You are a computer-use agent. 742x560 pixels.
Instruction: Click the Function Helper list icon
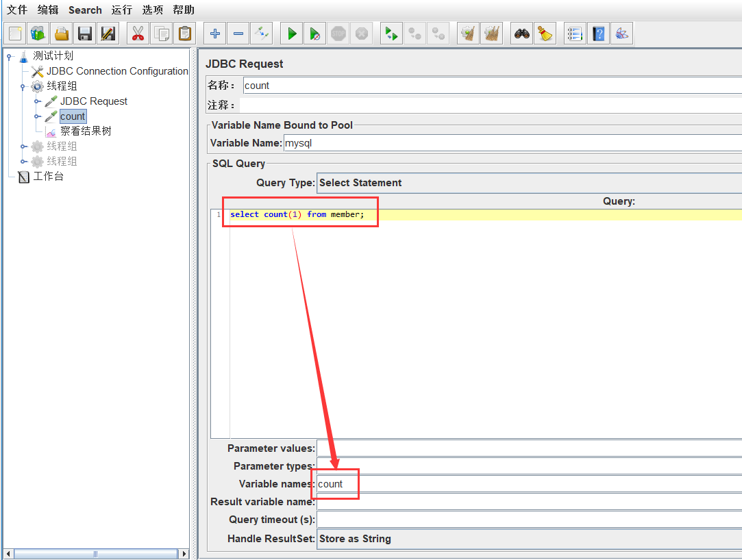pos(576,34)
